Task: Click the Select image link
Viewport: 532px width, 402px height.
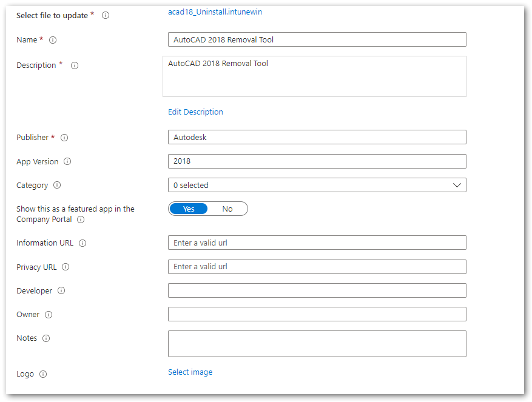Action: coord(190,372)
